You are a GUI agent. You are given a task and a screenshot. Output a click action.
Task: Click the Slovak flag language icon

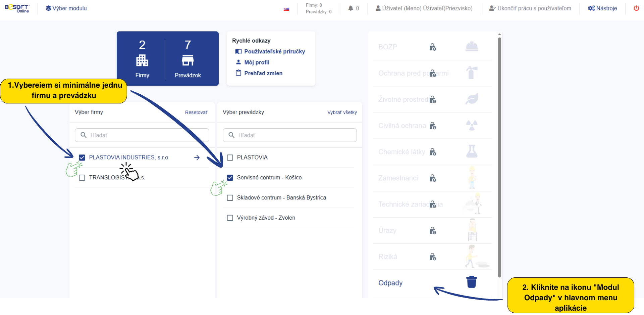[286, 9]
